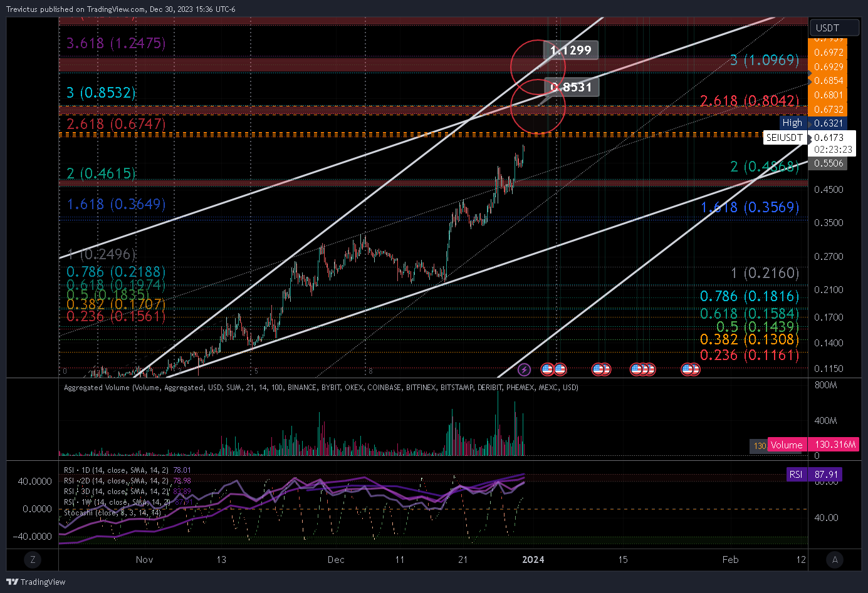Click the 0.786 (0.2188) Fibonacci label
The width and height of the screenshot is (868, 593).
pos(116,272)
